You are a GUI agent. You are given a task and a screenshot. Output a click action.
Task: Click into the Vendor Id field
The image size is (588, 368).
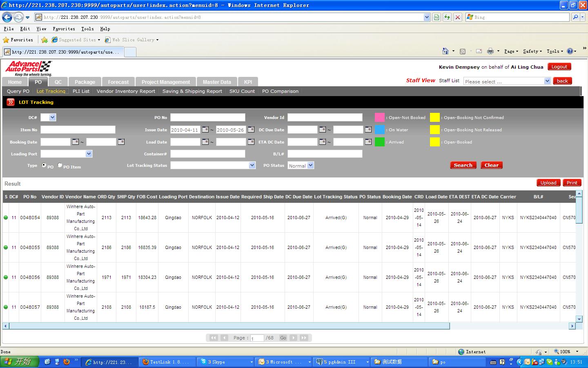coord(325,117)
